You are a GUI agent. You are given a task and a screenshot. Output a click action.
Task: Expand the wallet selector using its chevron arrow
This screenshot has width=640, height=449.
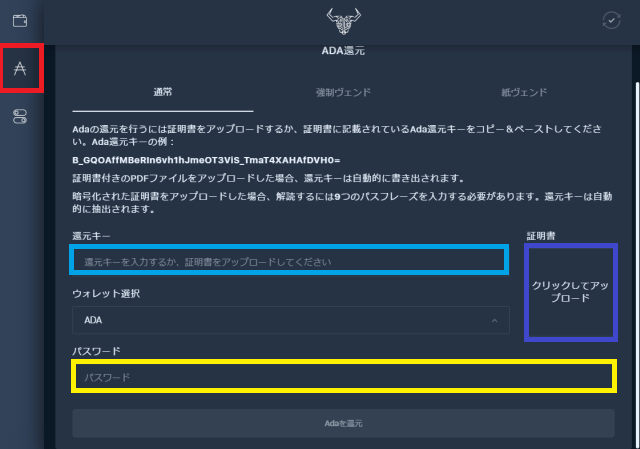coord(495,320)
